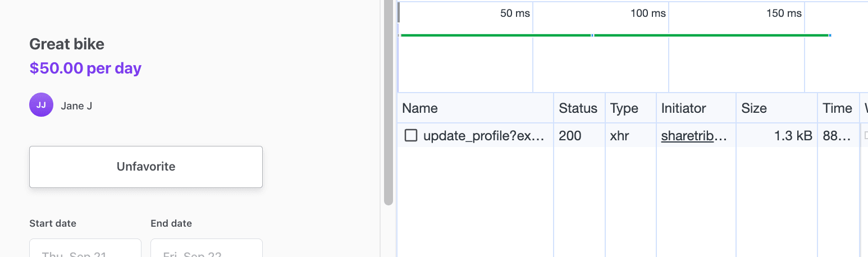Click the Type column header
The image size is (868, 257).
tap(624, 108)
